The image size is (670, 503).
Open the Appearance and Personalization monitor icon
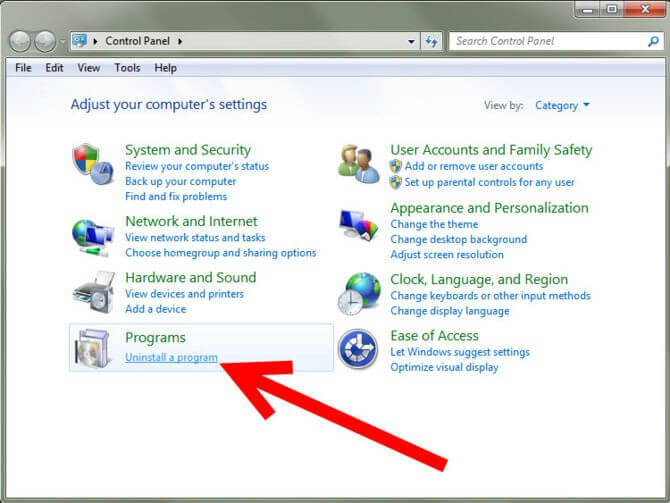pyautogui.click(x=359, y=225)
